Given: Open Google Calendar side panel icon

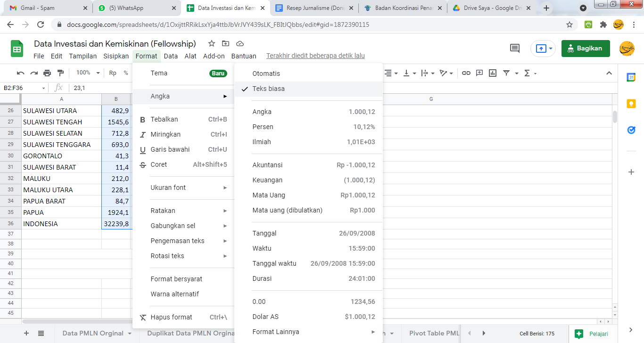Looking at the screenshot, I should coord(631,78).
